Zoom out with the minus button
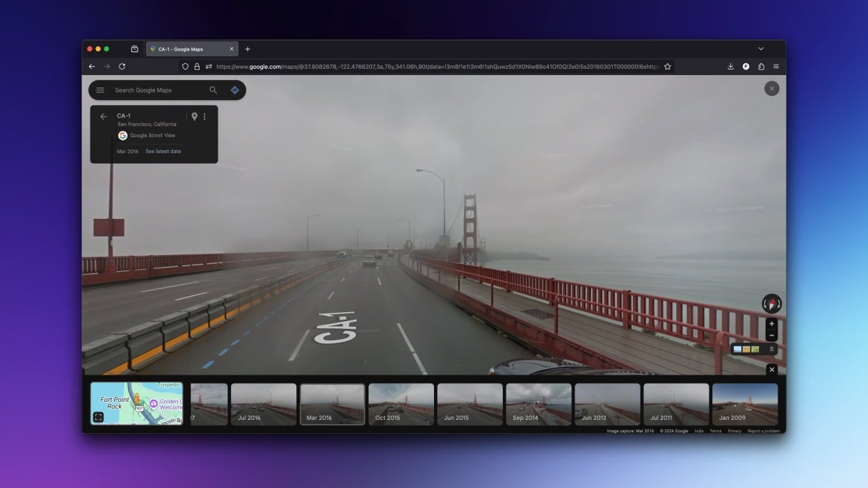The image size is (868, 488). (771, 336)
